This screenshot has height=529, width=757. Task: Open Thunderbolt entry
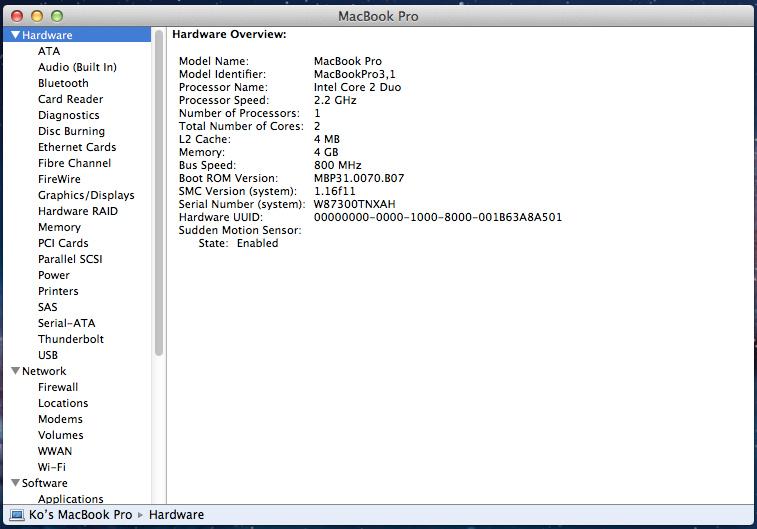(x=71, y=339)
